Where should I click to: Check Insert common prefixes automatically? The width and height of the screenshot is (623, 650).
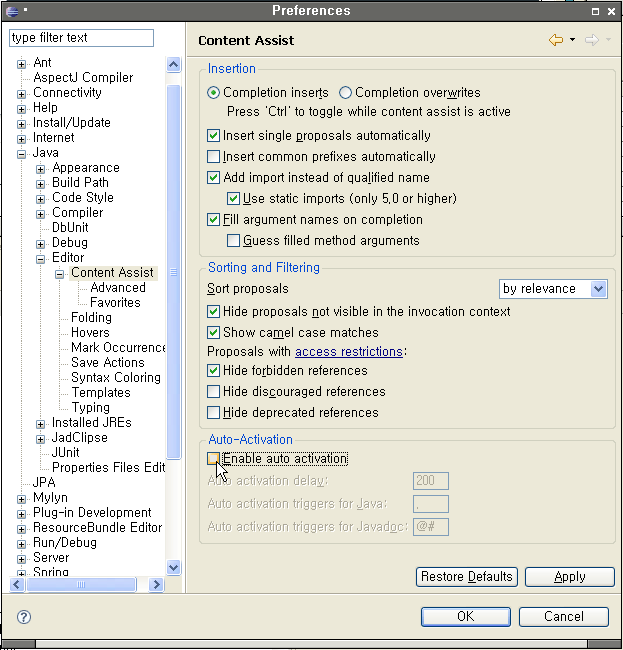(x=213, y=157)
